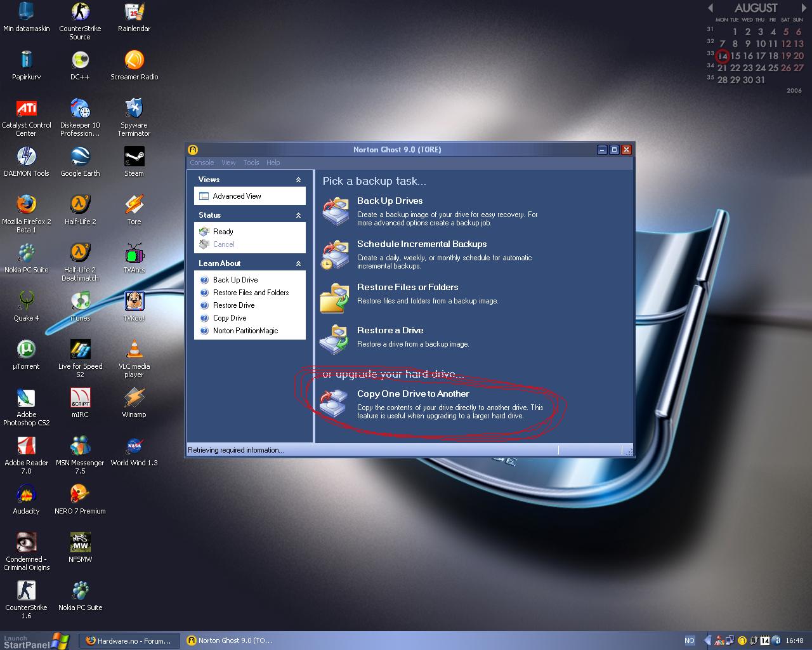The image size is (812, 650).
Task: Select Spyware Terminator desktop icon
Action: 134,117
